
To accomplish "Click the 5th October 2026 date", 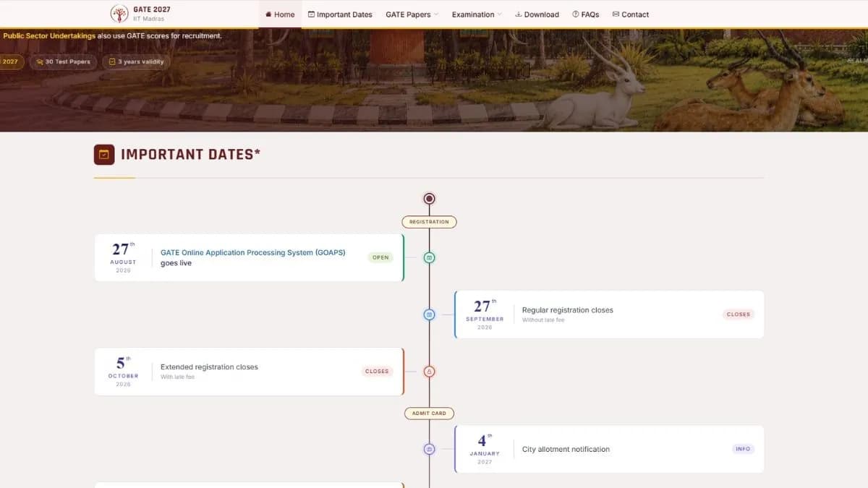I will pos(123,372).
